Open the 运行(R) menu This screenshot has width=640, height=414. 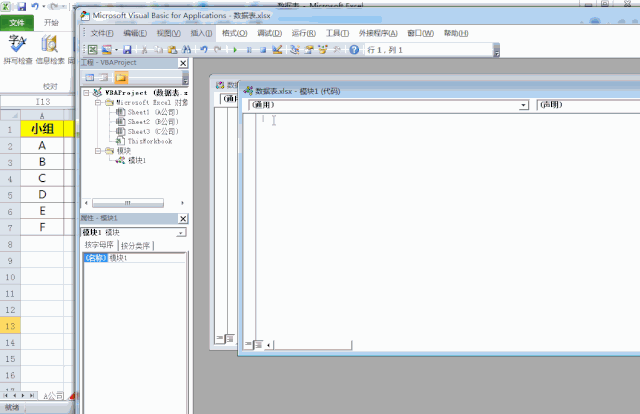coord(304,33)
